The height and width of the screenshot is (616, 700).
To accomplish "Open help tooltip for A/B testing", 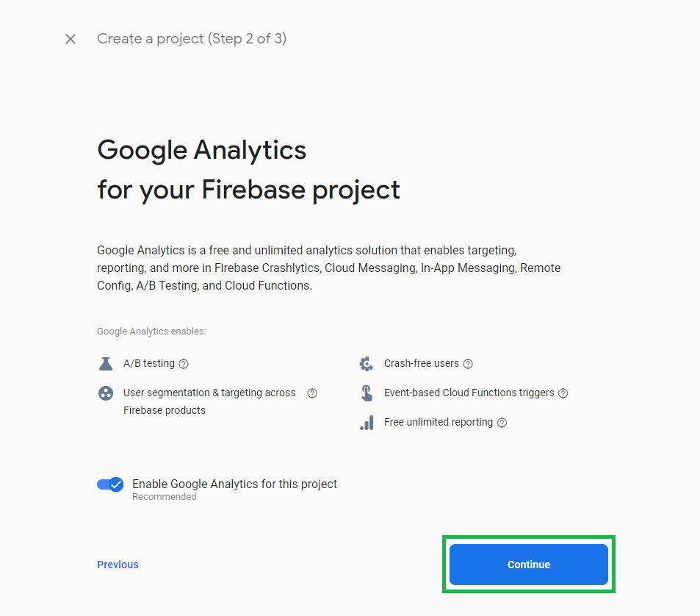I will pos(184,364).
